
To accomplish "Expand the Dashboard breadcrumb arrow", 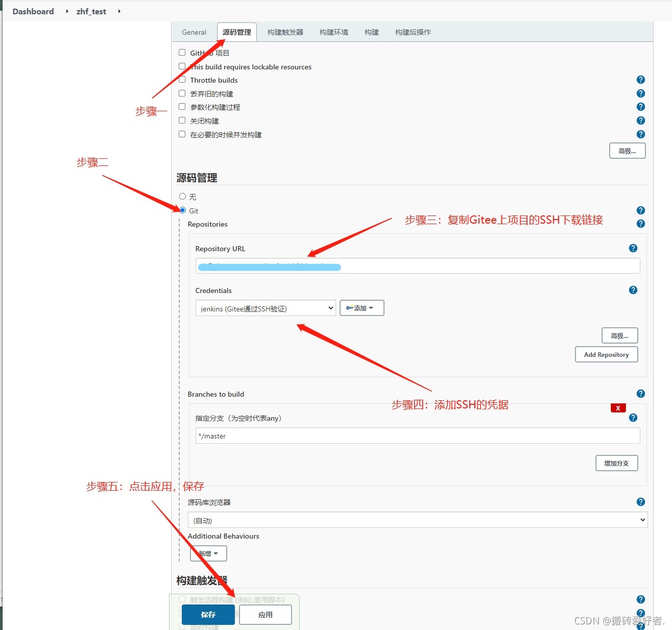I will [x=67, y=11].
